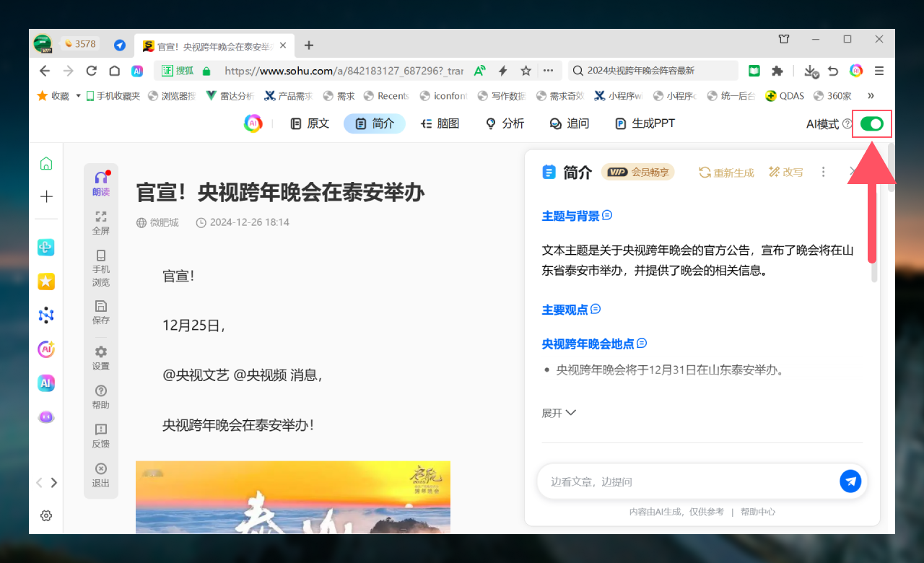Switch to the 脑图 mind map tab

(440, 123)
